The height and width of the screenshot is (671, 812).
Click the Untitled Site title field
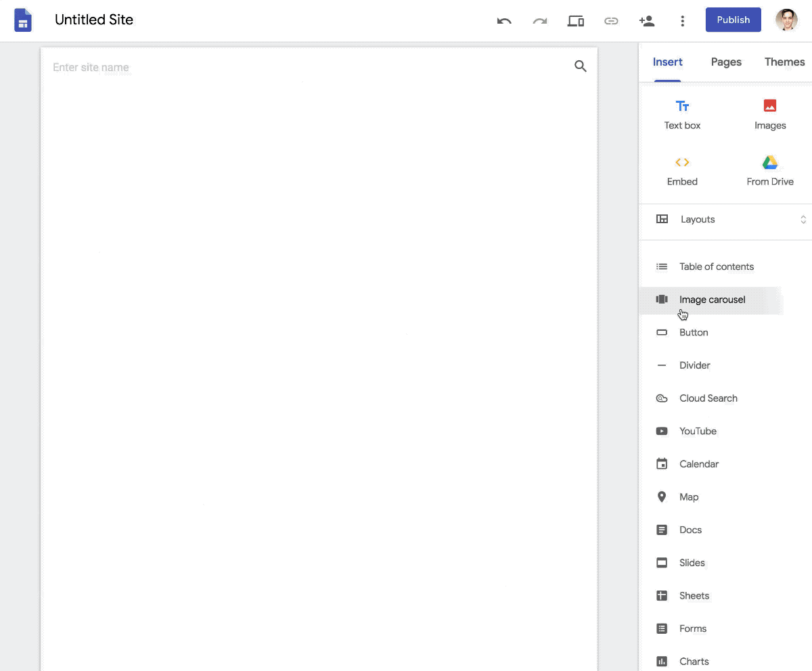(94, 20)
